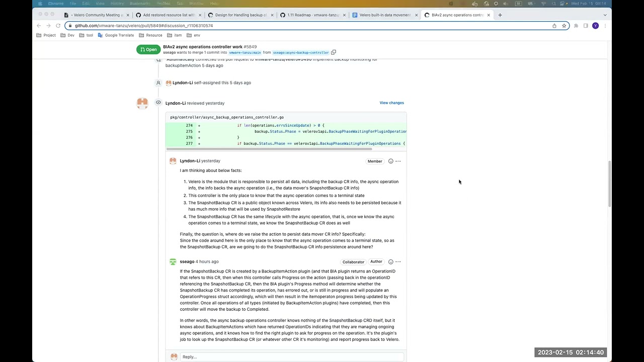Open the Dev bookmarks folder
Screen dimensions: 644x362
pos(67,35)
